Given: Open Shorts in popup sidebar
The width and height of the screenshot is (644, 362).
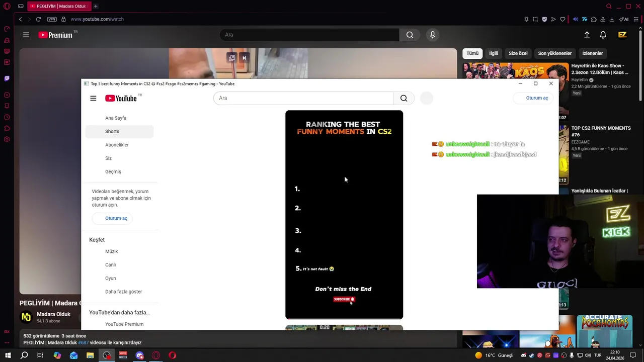Looking at the screenshot, I should click(x=119, y=131).
